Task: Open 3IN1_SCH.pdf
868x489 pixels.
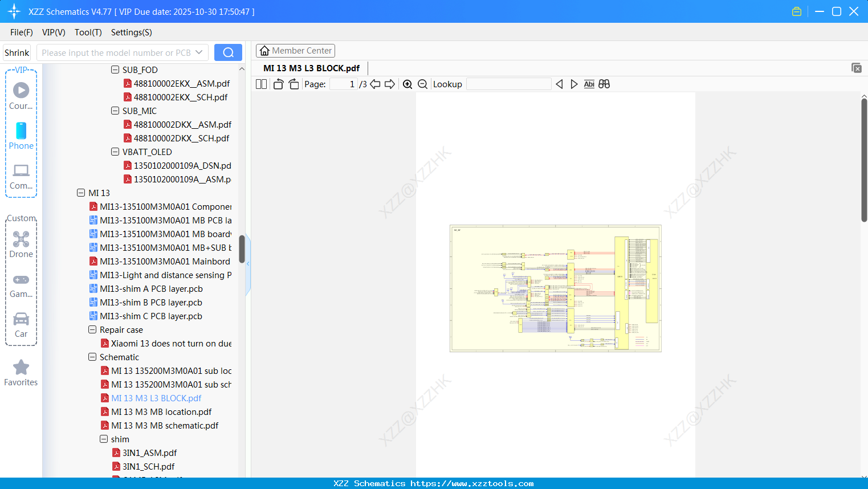Action: 148,467
